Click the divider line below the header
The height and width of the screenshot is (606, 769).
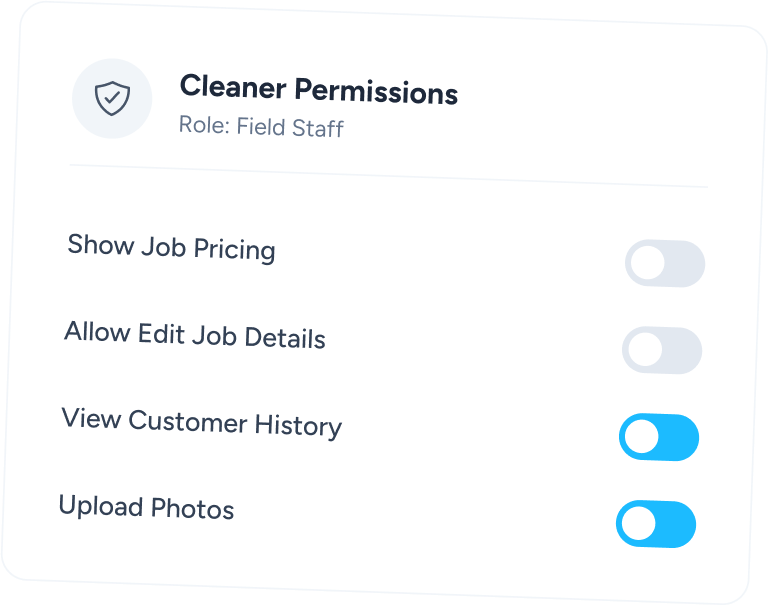[x=388, y=175]
